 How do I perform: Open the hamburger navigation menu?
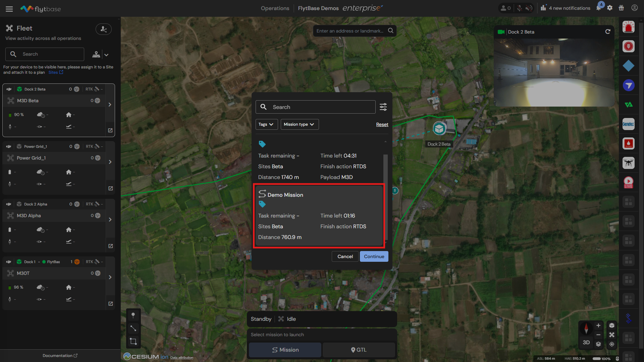[x=9, y=9]
